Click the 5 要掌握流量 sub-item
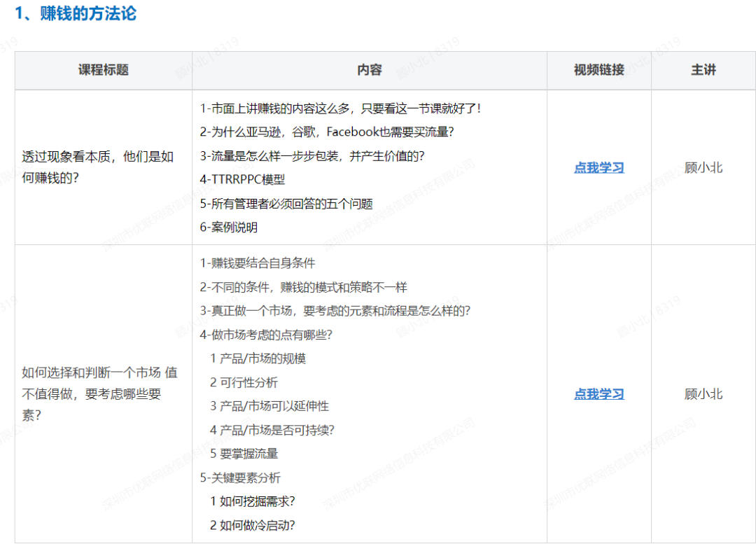Screen dimensions: 756x544 tap(244, 454)
